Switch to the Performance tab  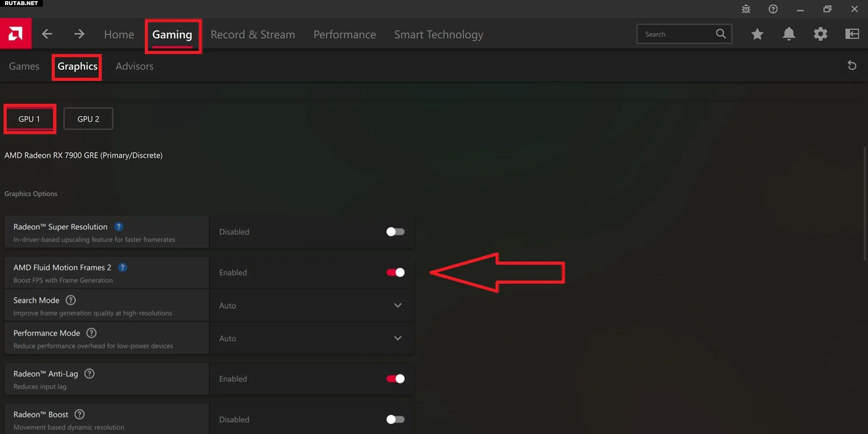tap(345, 34)
